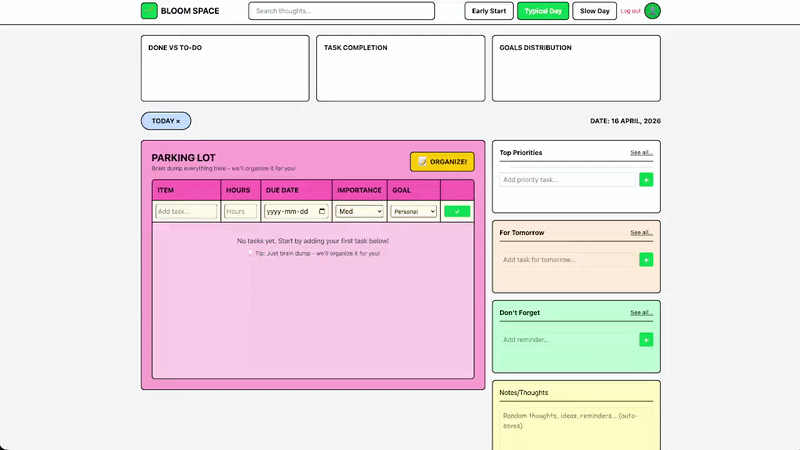Click the date text 16 April, 2026
800x450 pixels.
point(636,121)
